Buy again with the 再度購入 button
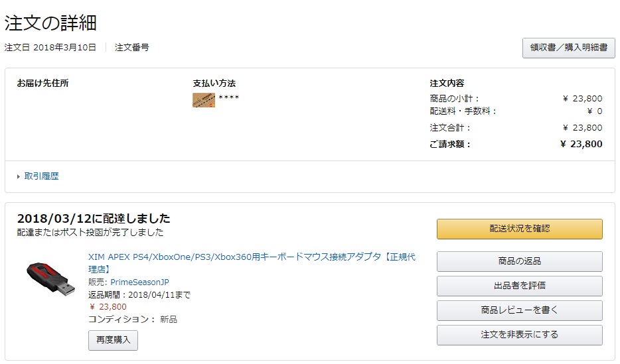 click(113, 340)
